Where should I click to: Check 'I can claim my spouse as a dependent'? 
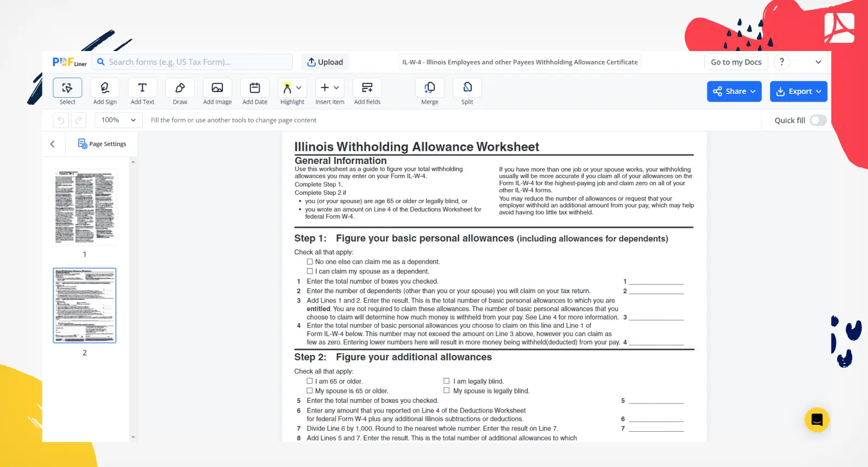(310, 271)
